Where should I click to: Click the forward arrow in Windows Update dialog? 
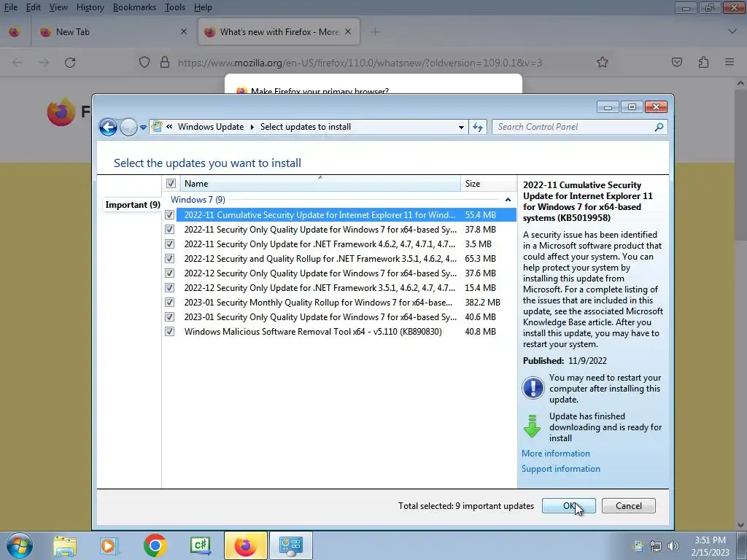(x=128, y=127)
